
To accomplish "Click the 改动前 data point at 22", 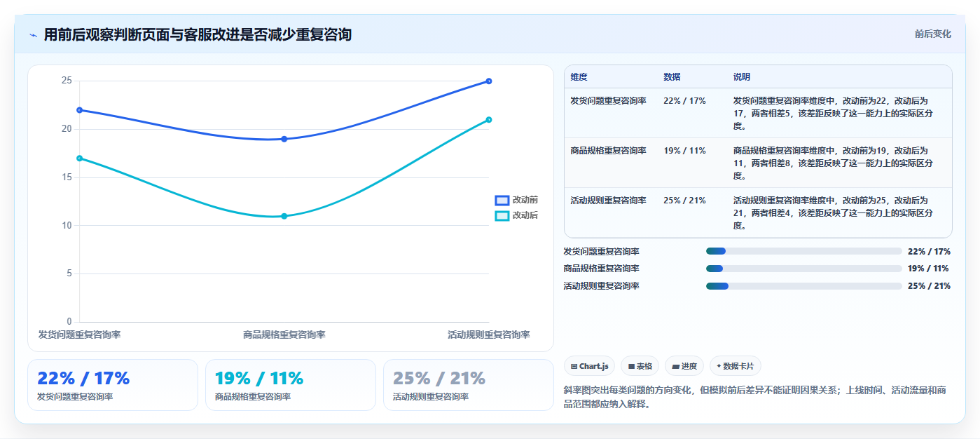I will pos(80,110).
